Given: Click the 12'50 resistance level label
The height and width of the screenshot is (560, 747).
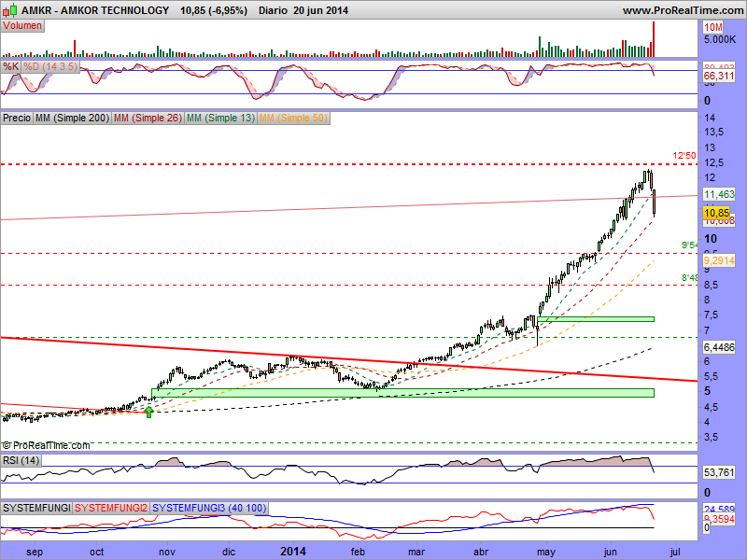Looking at the screenshot, I should point(684,156).
